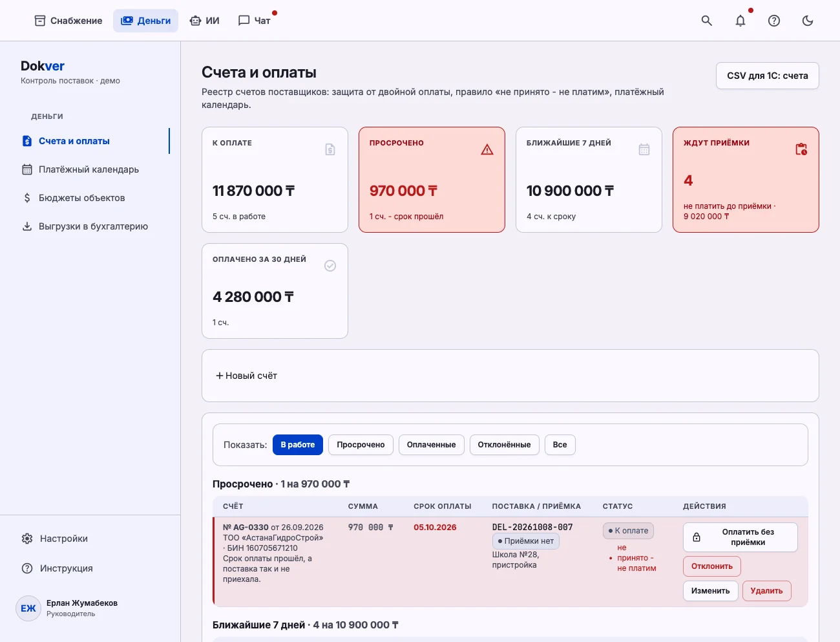
Task: Filter invoices by В работе
Action: (298, 445)
